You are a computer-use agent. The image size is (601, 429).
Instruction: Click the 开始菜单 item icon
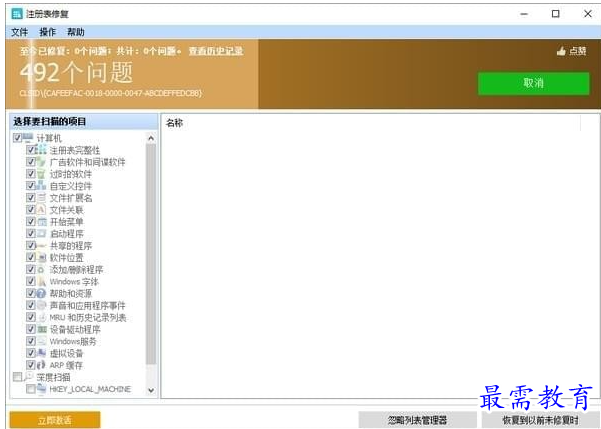click(41, 221)
